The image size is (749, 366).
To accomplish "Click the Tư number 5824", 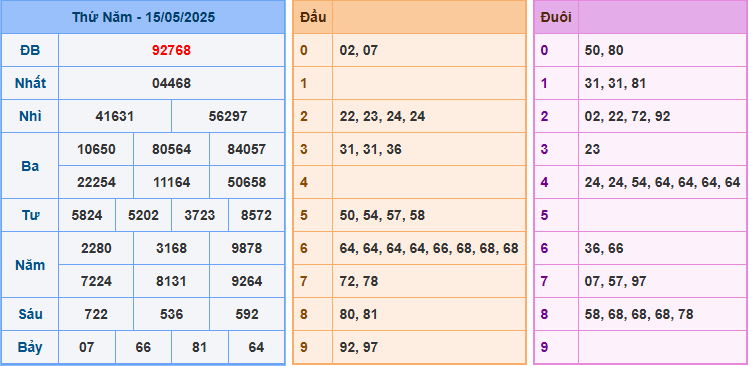I will (x=87, y=215).
